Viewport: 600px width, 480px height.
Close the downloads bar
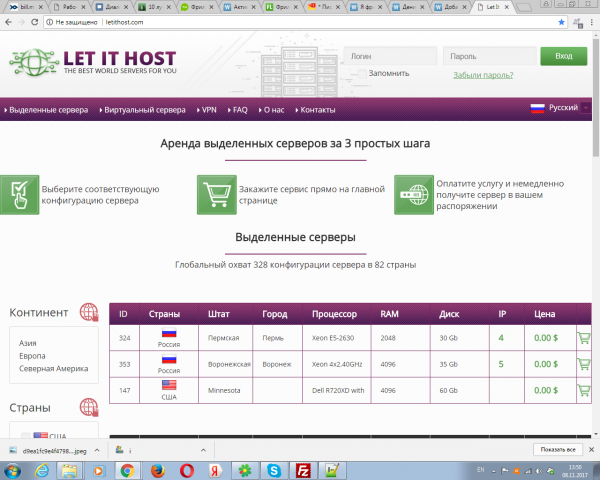tap(591, 449)
